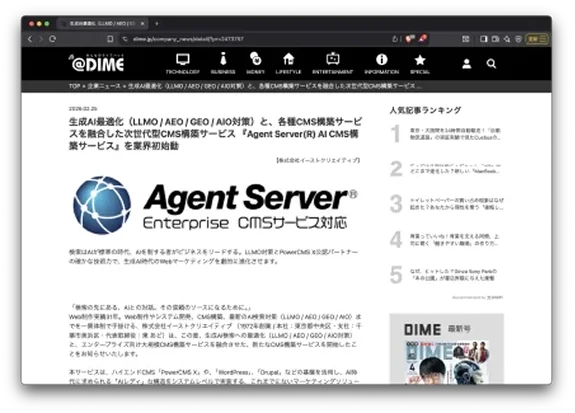Open ranking article number 4
The height and width of the screenshot is (413, 575).
point(446,240)
